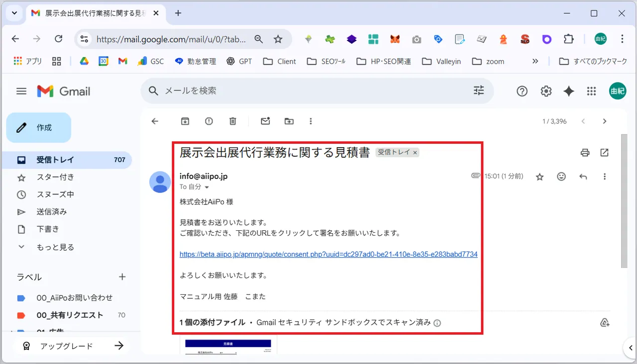Show the security sandbox scan info icon
The height and width of the screenshot is (364, 637).
pos(437,323)
